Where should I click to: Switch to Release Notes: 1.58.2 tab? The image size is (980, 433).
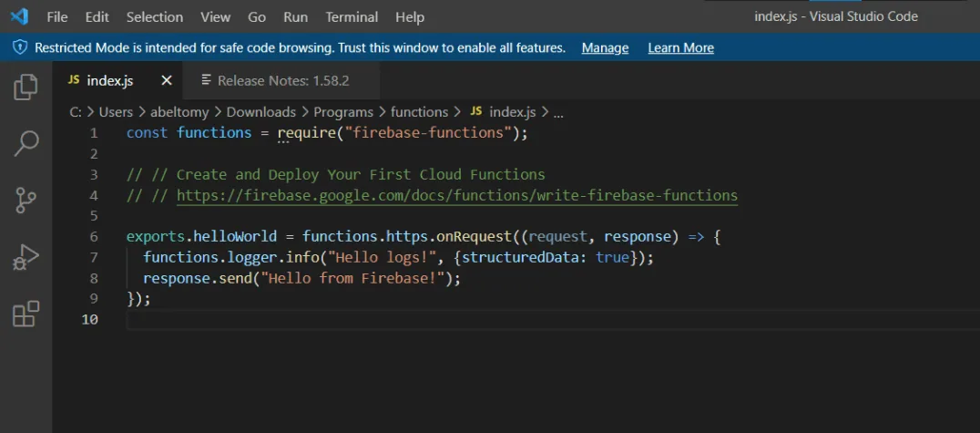281,80
